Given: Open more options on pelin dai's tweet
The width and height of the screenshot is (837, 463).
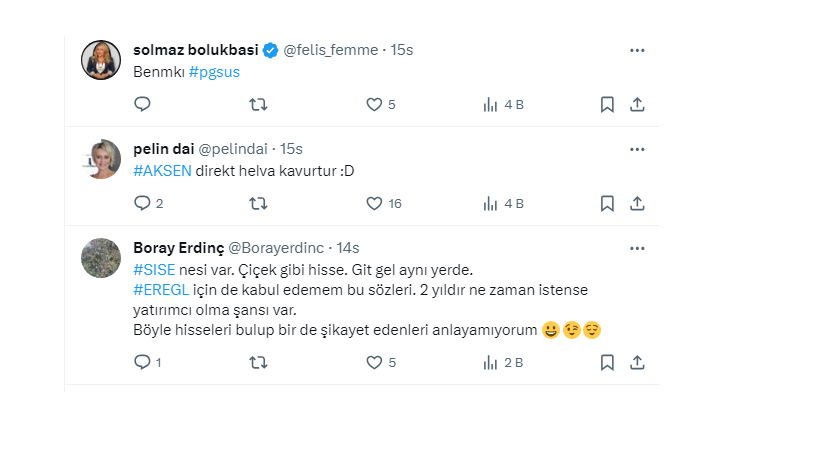Looking at the screenshot, I should click(x=637, y=148).
